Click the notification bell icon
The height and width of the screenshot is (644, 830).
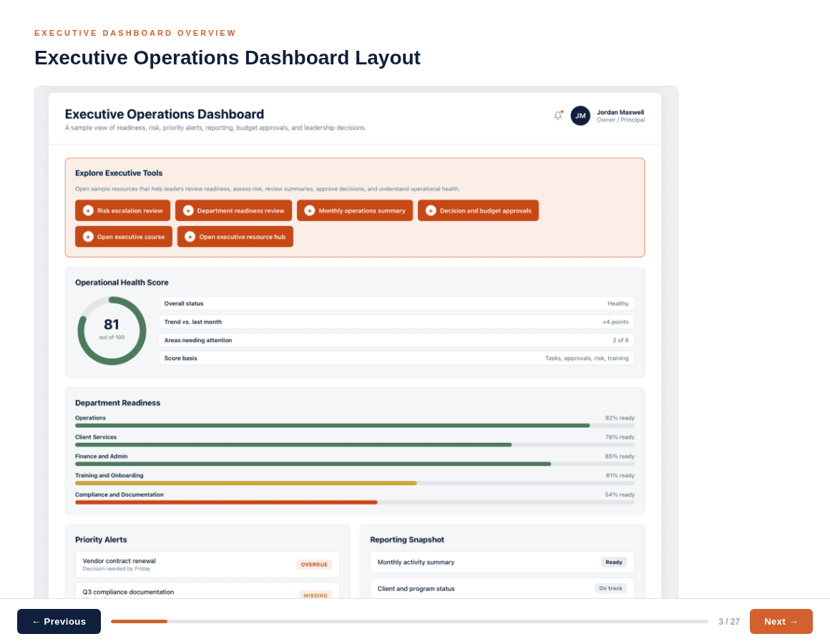558,115
